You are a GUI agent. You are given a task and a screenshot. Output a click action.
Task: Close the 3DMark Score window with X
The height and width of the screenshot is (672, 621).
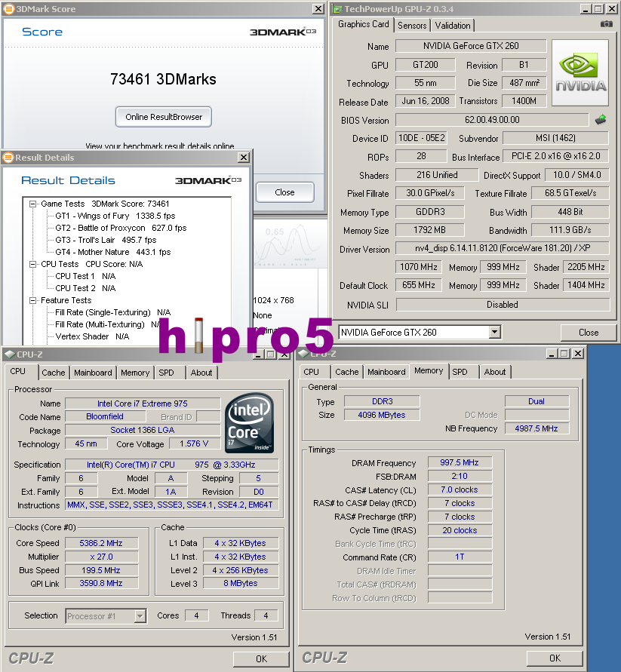(318, 8)
